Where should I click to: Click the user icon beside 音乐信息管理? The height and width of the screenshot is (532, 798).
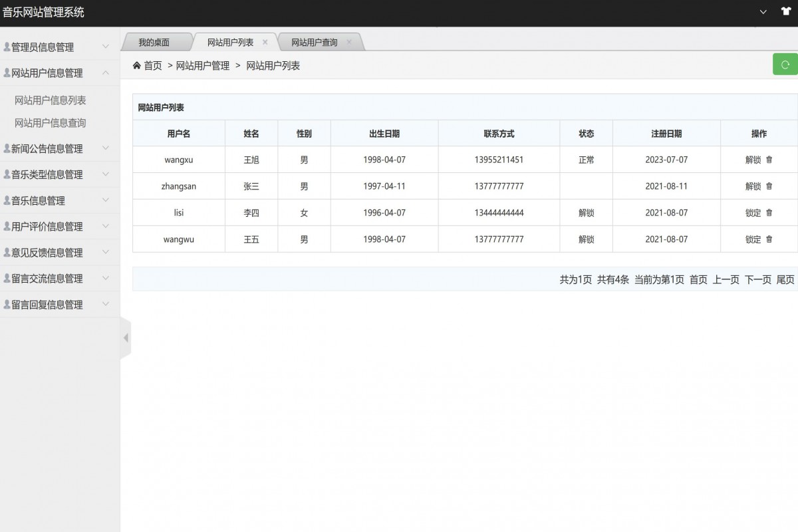7,200
